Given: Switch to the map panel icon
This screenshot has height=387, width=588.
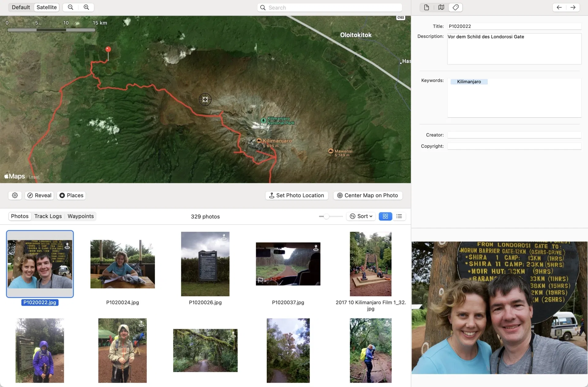Looking at the screenshot, I should (441, 7).
